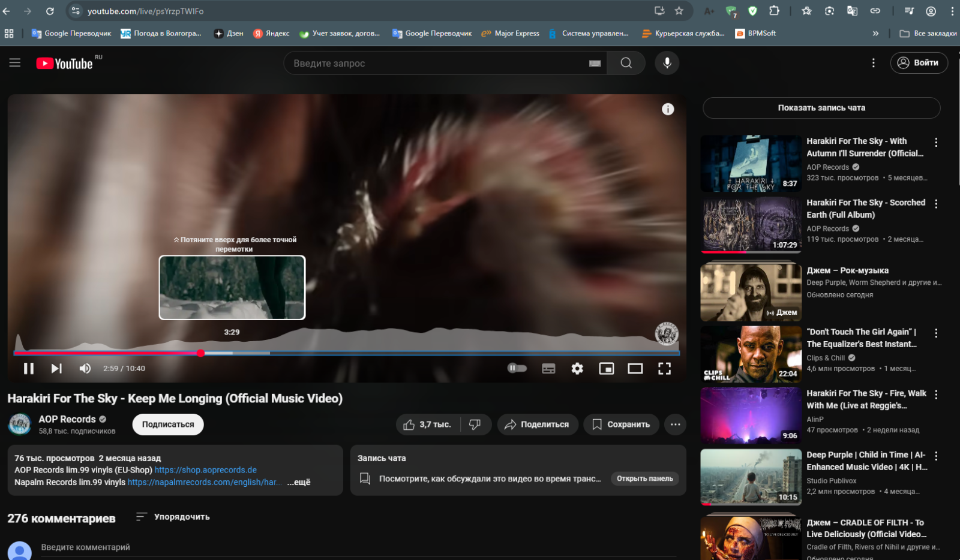
Task: Open the video info card icon
Action: (x=668, y=109)
